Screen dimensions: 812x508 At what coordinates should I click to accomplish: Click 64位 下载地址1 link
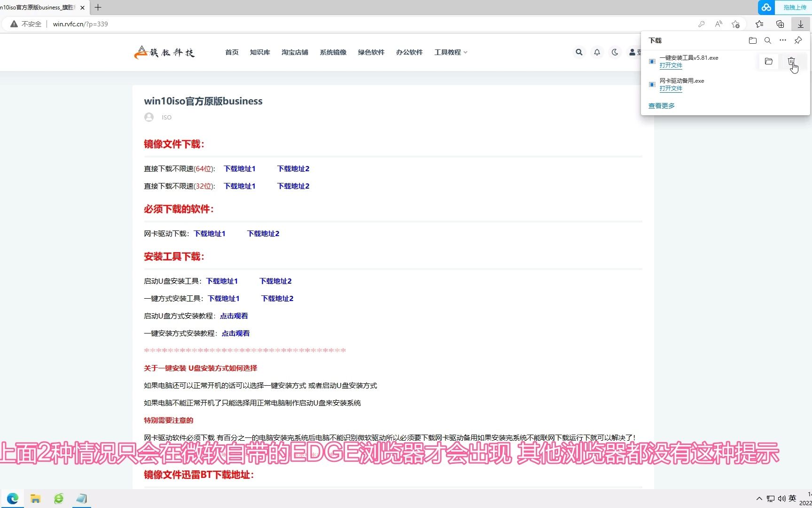coord(240,169)
